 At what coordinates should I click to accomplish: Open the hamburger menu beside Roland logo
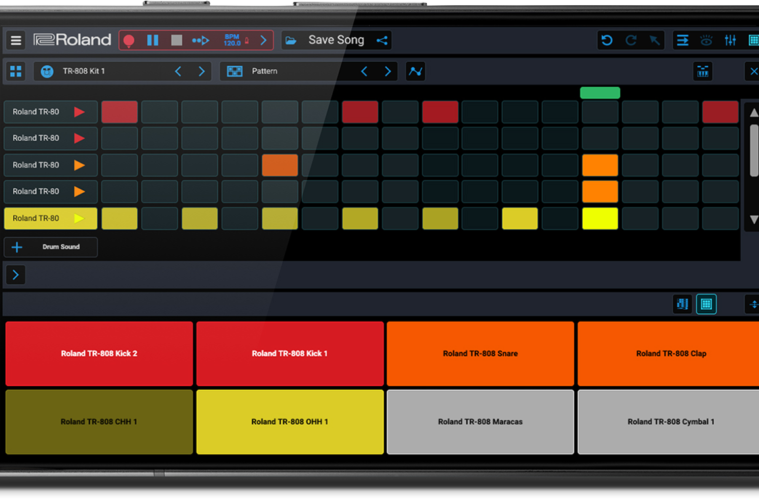pos(16,40)
